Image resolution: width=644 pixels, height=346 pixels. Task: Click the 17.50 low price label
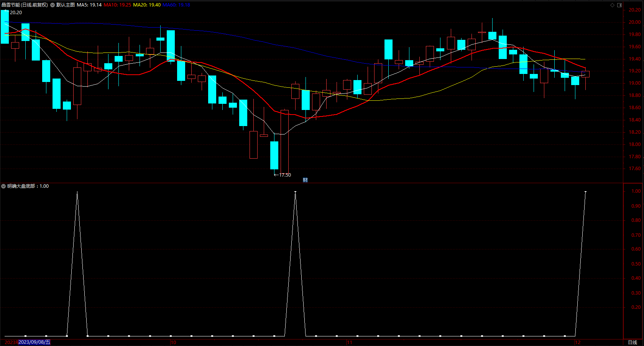(285, 175)
